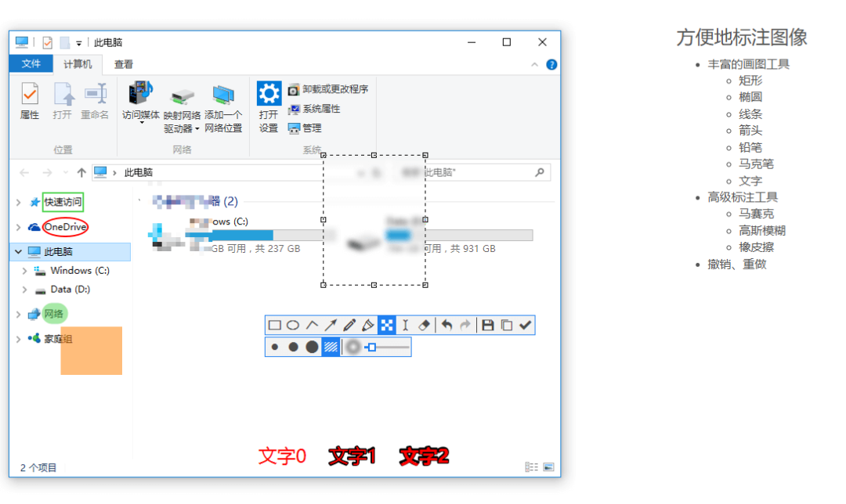This screenshot has height=504, width=846.
Task: Click the Save icon on the annotation toolbar
Action: 488,325
